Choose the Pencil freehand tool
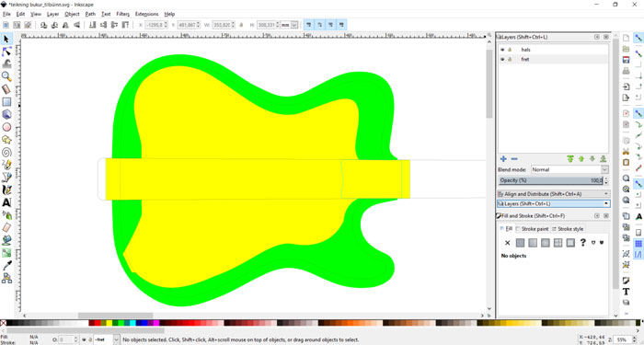The image size is (644, 345). (6, 165)
